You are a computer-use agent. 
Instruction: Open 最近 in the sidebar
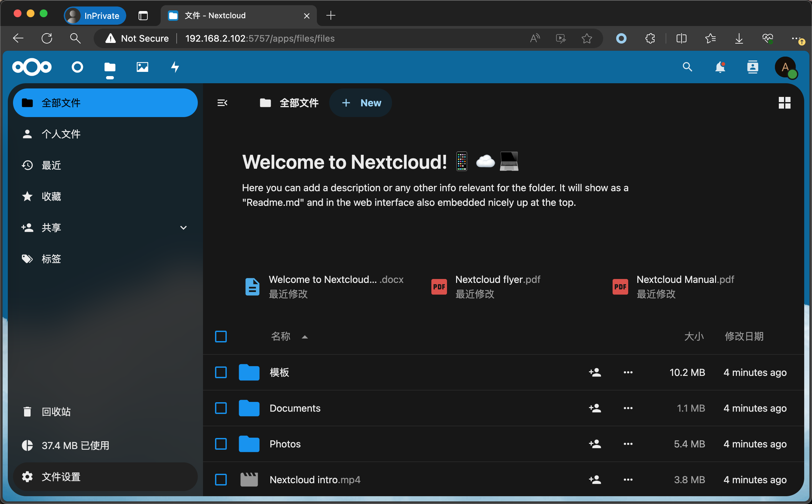pos(51,165)
